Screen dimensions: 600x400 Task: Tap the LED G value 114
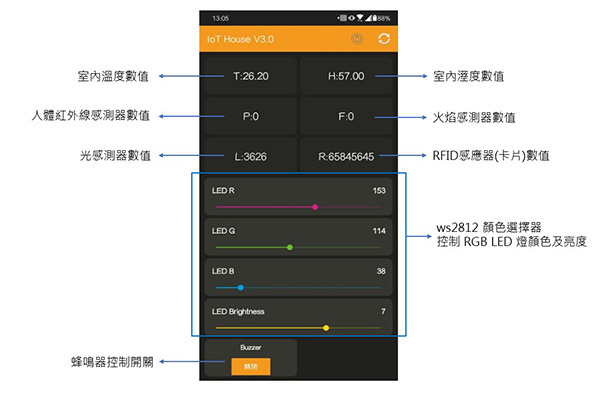(379, 231)
